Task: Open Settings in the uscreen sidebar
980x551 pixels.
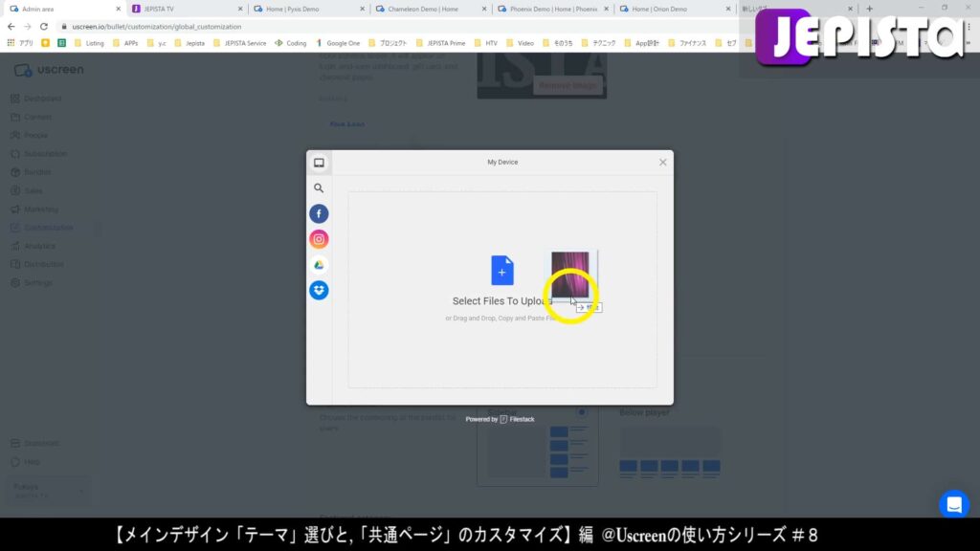Action: pos(32,283)
